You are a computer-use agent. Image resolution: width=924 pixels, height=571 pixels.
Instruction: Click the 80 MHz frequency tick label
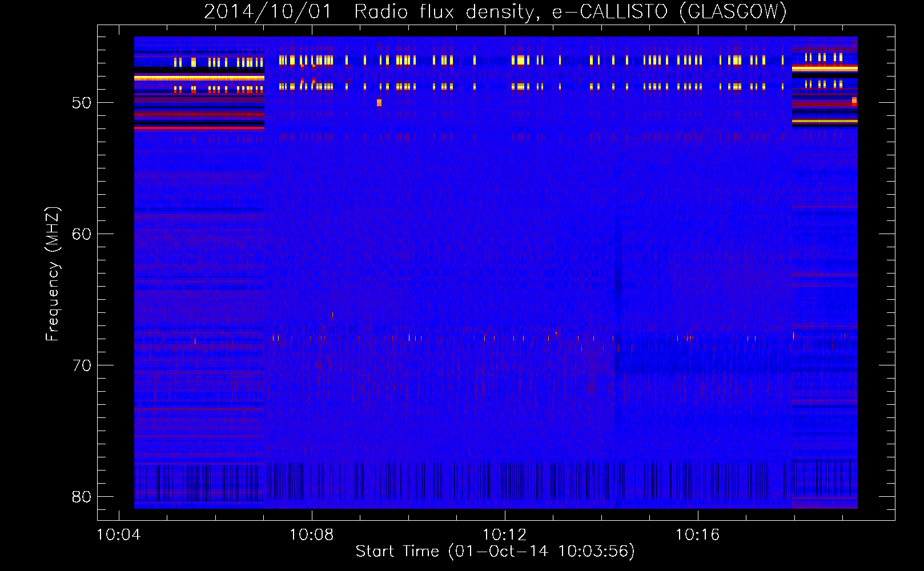(81, 497)
